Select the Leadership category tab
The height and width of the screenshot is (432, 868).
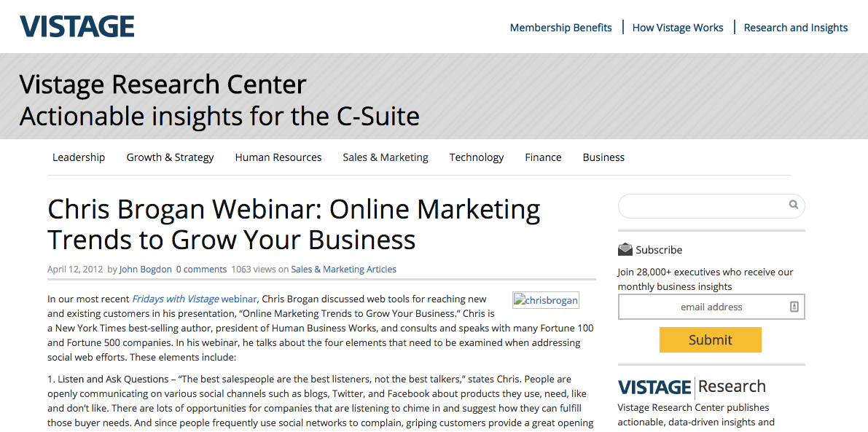click(x=79, y=157)
